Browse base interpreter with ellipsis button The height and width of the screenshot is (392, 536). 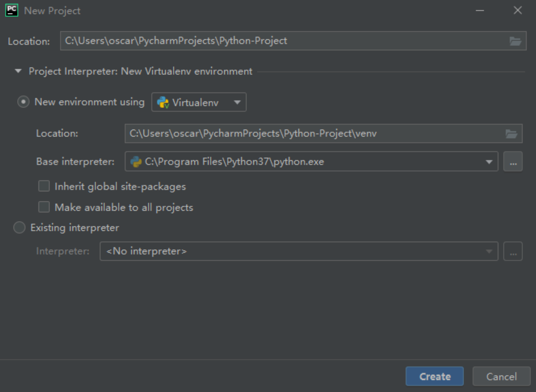[513, 162]
